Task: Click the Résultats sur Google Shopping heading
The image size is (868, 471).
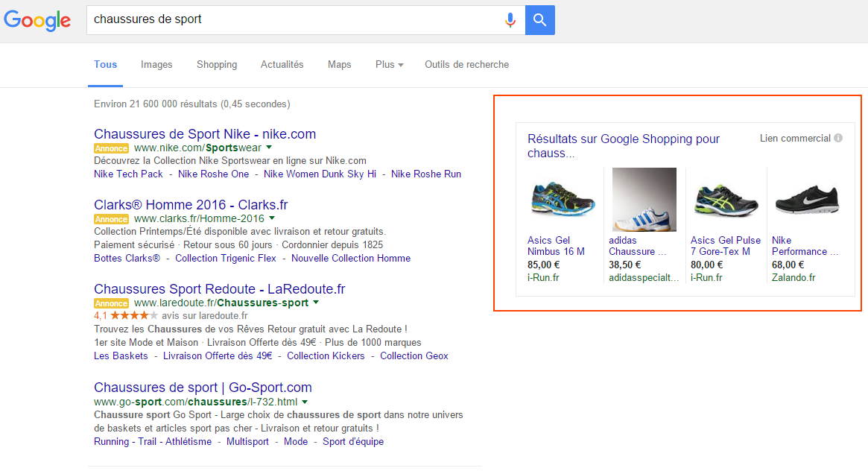Action: [x=624, y=145]
